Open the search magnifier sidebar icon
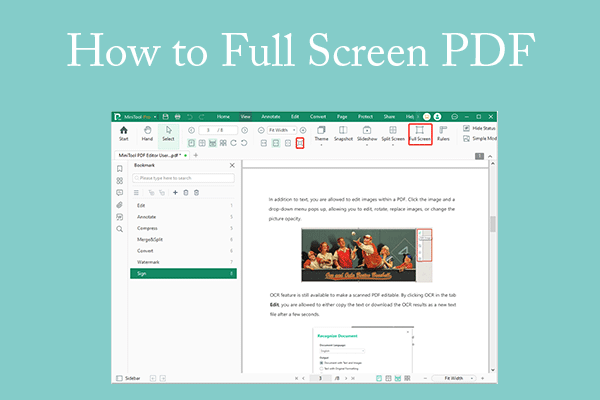Screen dimensions: 600x400 [x=120, y=229]
